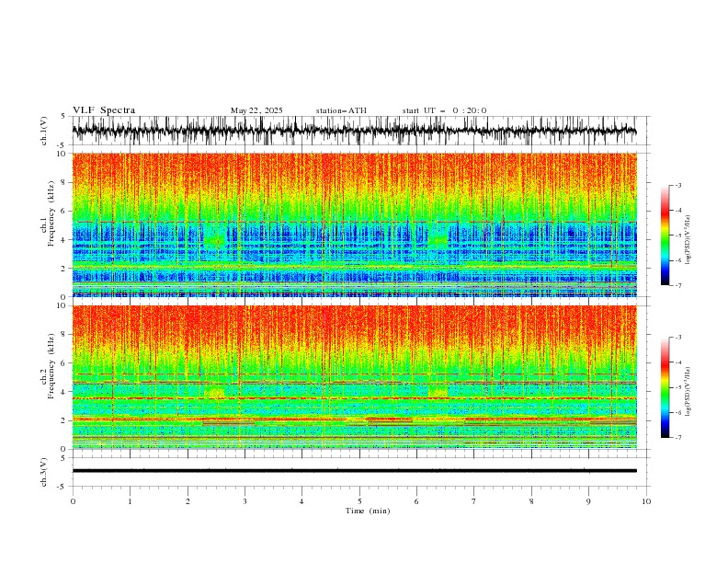
Task: Select the date "May 22, 2025"
Action: 256,110
